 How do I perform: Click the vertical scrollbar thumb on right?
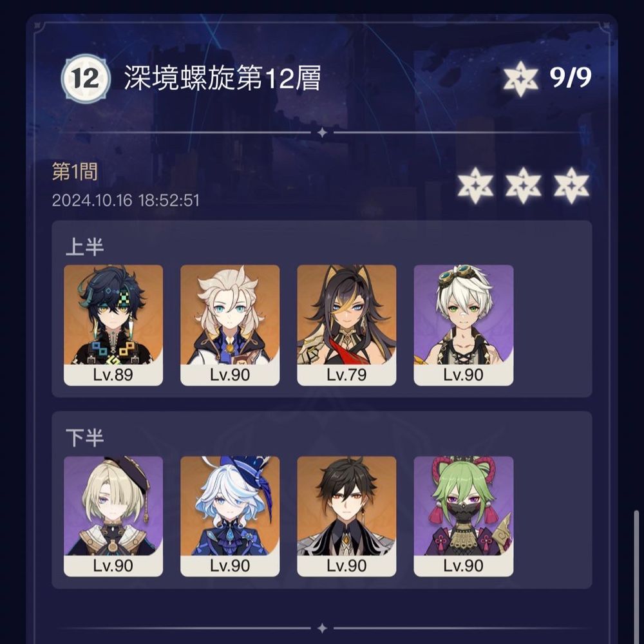point(636,576)
